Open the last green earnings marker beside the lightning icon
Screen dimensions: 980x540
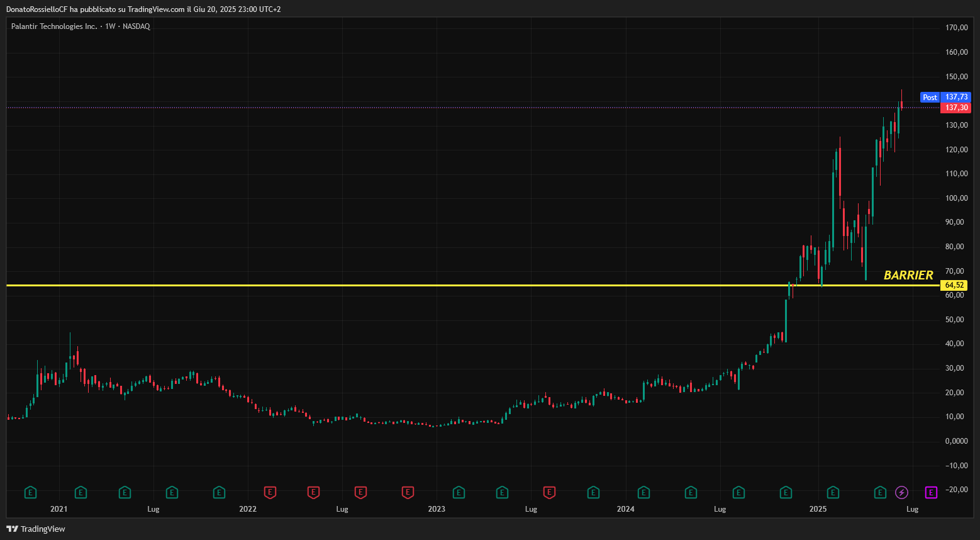(x=881, y=492)
